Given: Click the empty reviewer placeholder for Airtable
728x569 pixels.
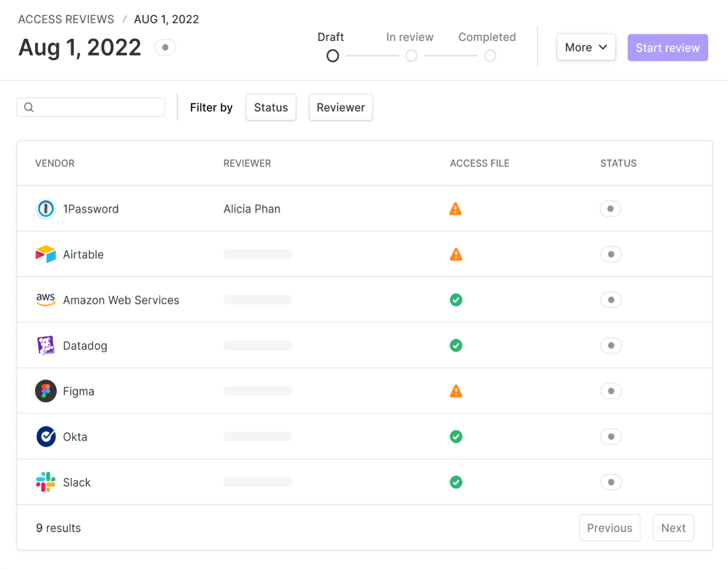Looking at the screenshot, I should (x=257, y=254).
